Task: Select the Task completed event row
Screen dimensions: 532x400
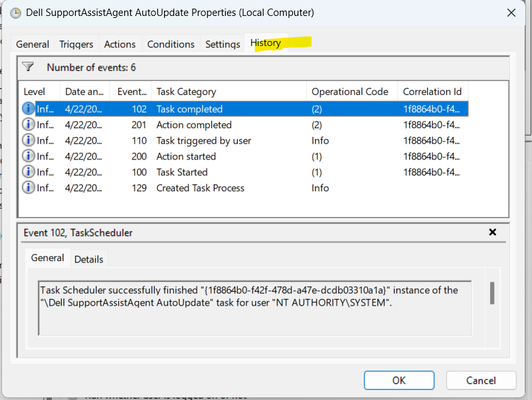Action: pos(245,109)
